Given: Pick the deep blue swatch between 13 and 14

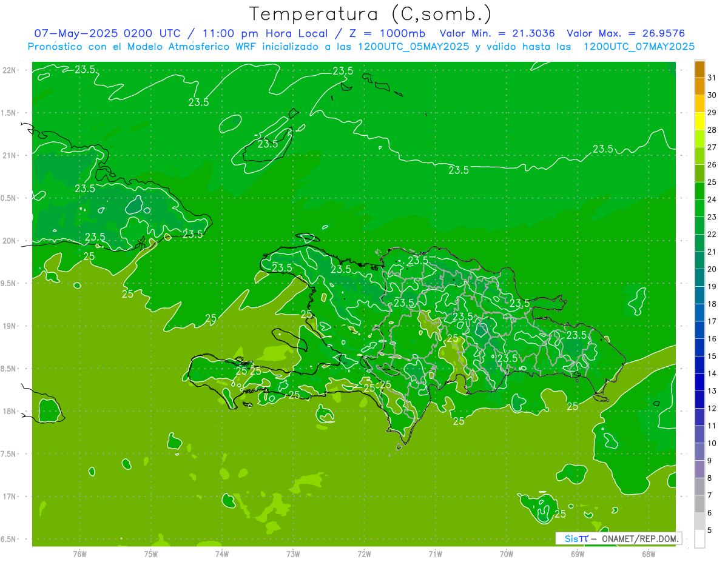Looking at the screenshot, I should point(699,382).
